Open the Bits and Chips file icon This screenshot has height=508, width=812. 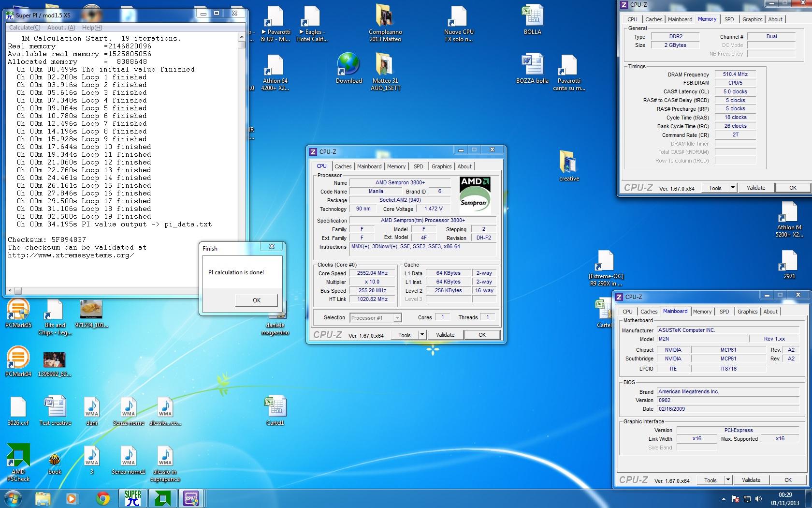click(55, 317)
